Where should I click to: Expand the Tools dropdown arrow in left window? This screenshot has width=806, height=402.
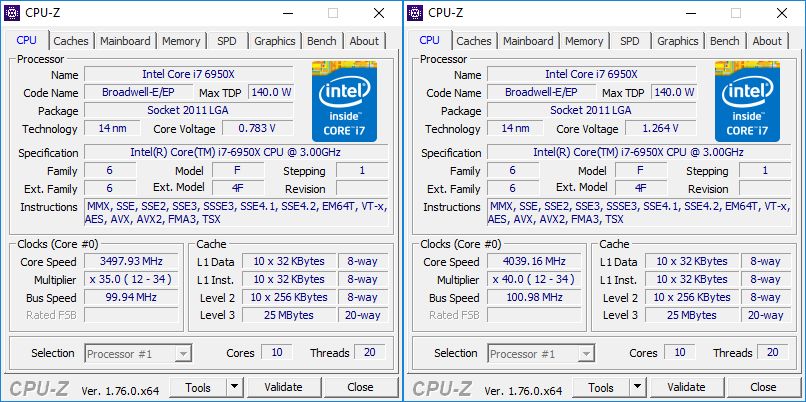(234, 387)
